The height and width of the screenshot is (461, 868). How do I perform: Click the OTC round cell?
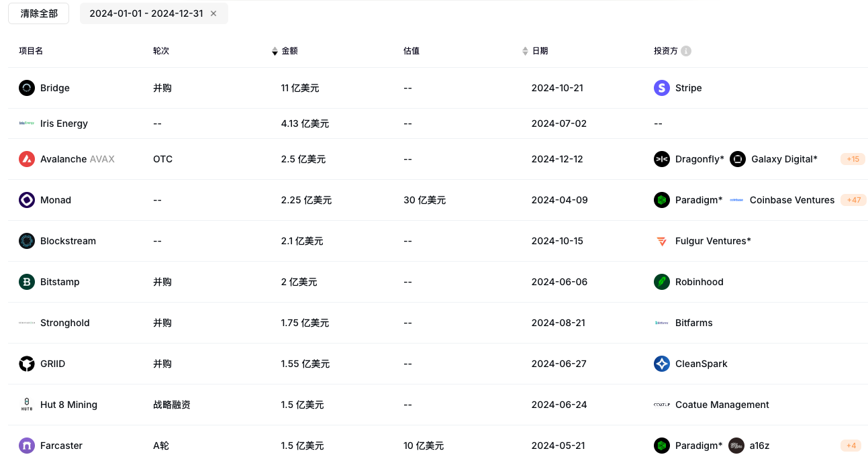click(x=162, y=159)
